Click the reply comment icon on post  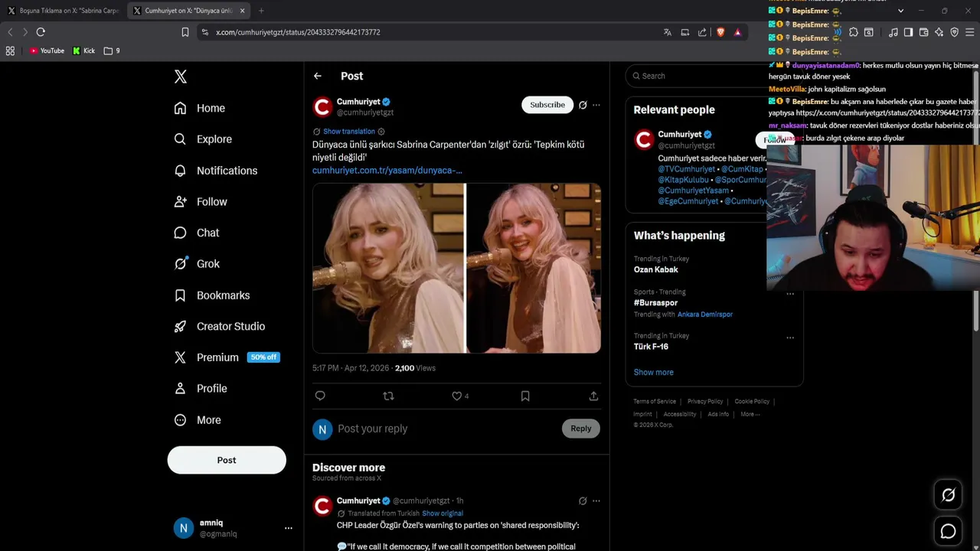(x=320, y=396)
